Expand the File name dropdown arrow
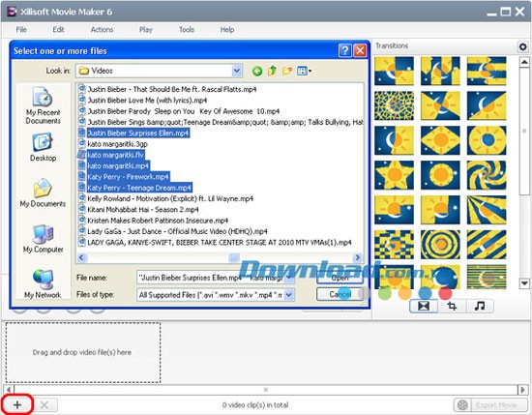Viewport: 532px width, 415px height. point(289,278)
